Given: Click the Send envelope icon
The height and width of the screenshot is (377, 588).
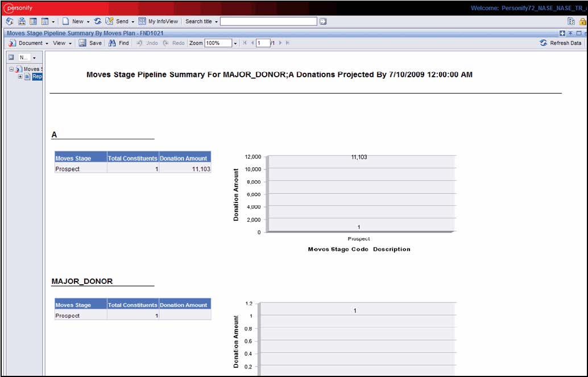Looking at the screenshot, I should click(x=109, y=22).
